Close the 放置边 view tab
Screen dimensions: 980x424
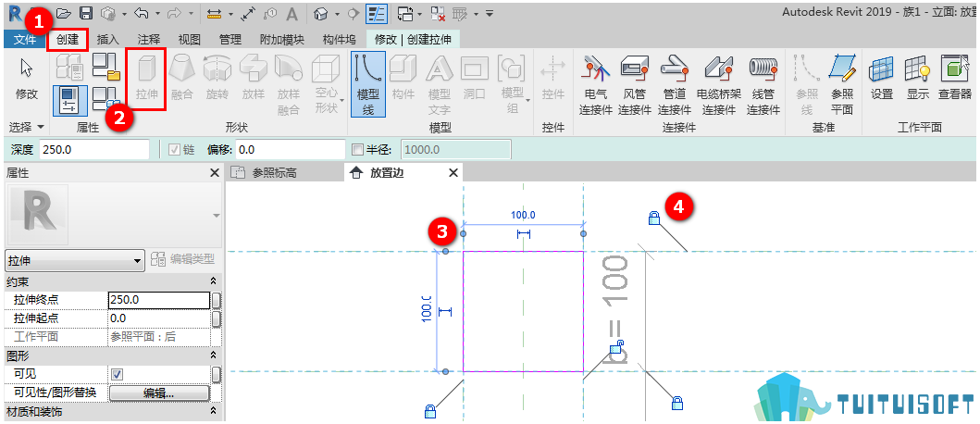click(x=453, y=173)
